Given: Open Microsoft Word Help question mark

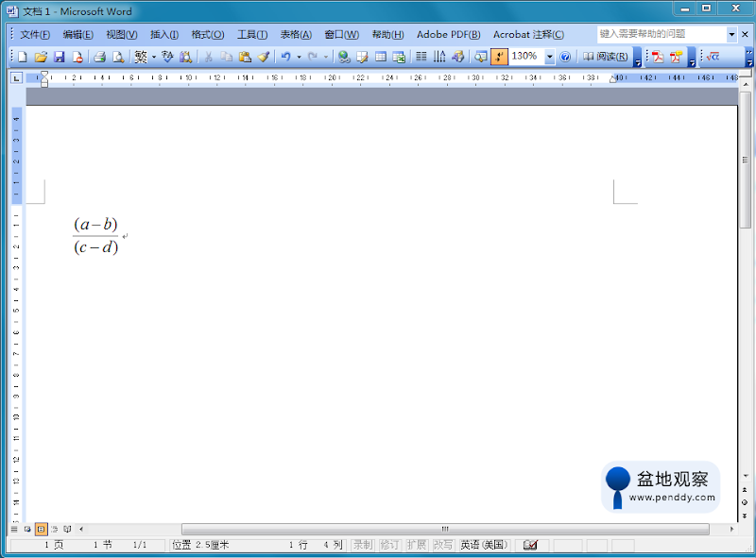Looking at the screenshot, I should pyautogui.click(x=565, y=57).
